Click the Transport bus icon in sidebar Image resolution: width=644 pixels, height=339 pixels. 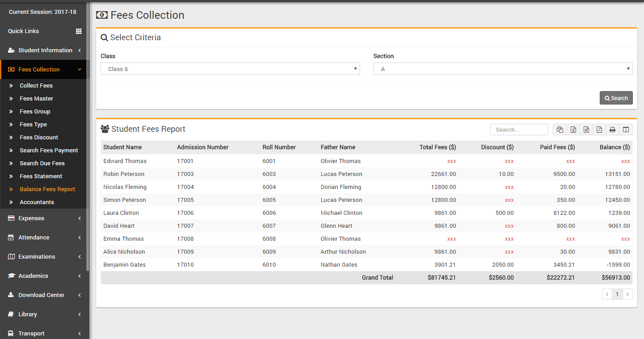[x=11, y=334]
